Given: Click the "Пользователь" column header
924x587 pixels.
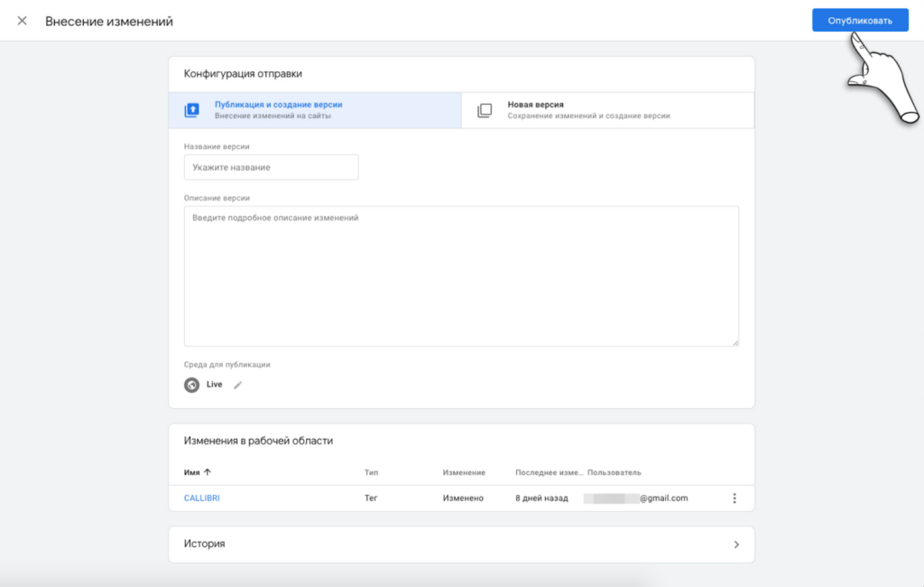Looking at the screenshot, I should [614, 472].
